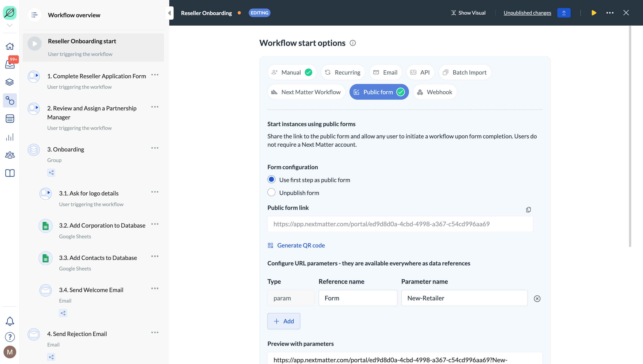Click the public form link URL field
Image resolution: width=643 pixels, height=364 pixels.
400,224
